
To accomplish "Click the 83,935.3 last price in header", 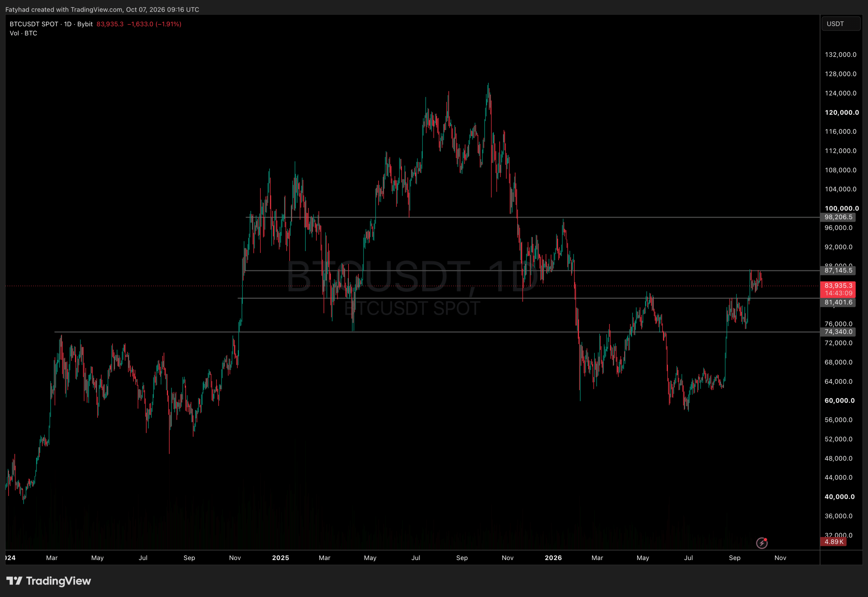I will [x=110, y=24].
